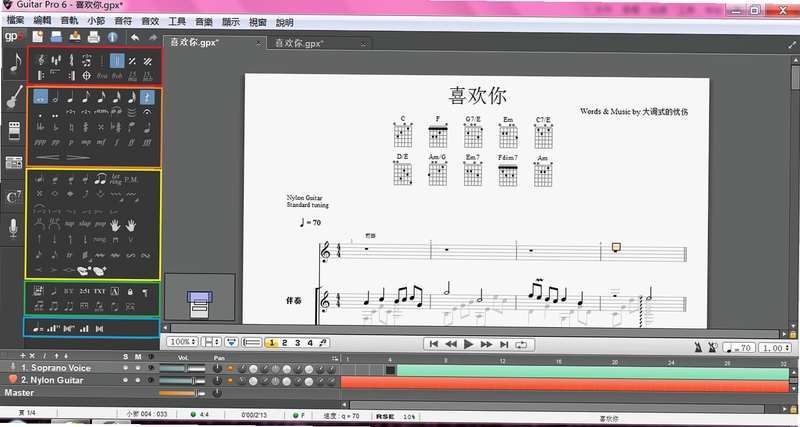Select voice 1 button

click(271, 343)
